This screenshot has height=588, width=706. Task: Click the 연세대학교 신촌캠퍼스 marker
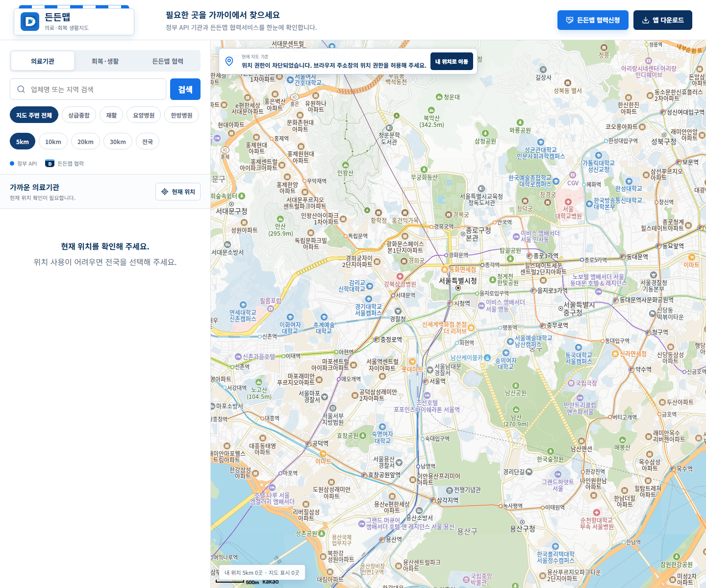point(243,305)
